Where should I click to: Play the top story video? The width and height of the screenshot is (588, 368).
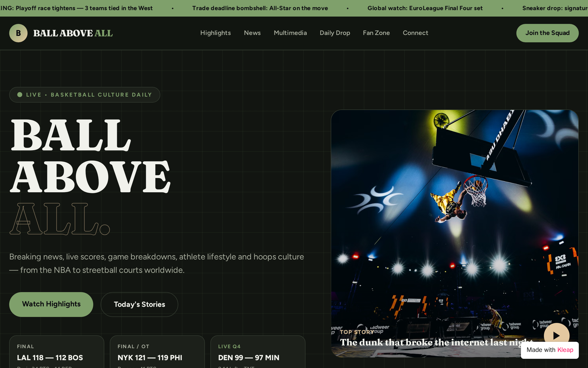tap(556, 335)
